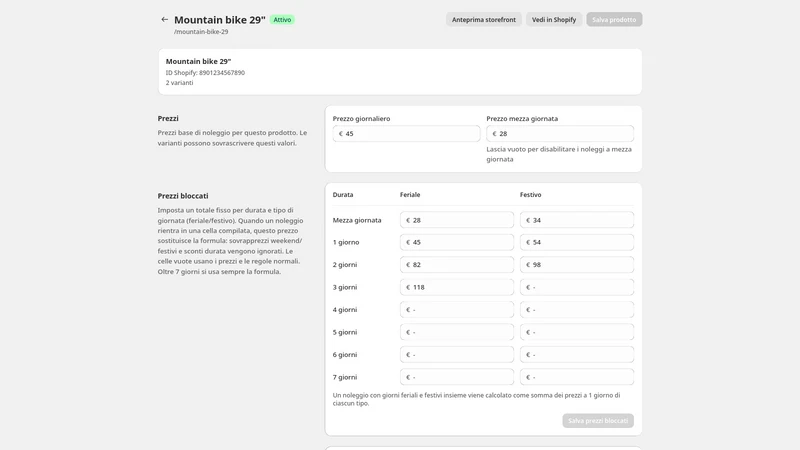This screenshot has height=450, width=800.
Task: Click the Mountain bike 29" page title
Action: 220,20
